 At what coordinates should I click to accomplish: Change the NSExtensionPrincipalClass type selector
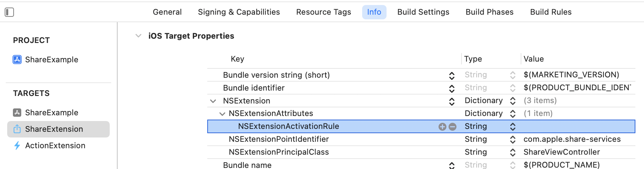[513, 152]
